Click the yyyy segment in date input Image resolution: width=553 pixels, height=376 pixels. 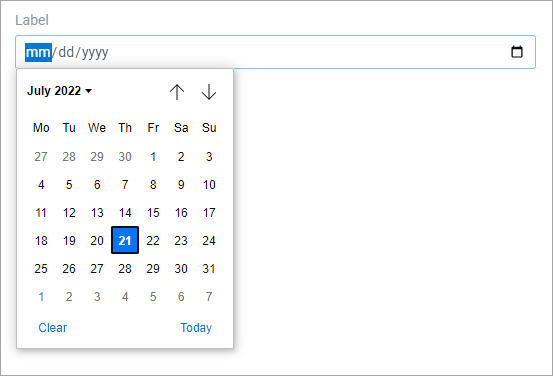(x=95, y=53)
